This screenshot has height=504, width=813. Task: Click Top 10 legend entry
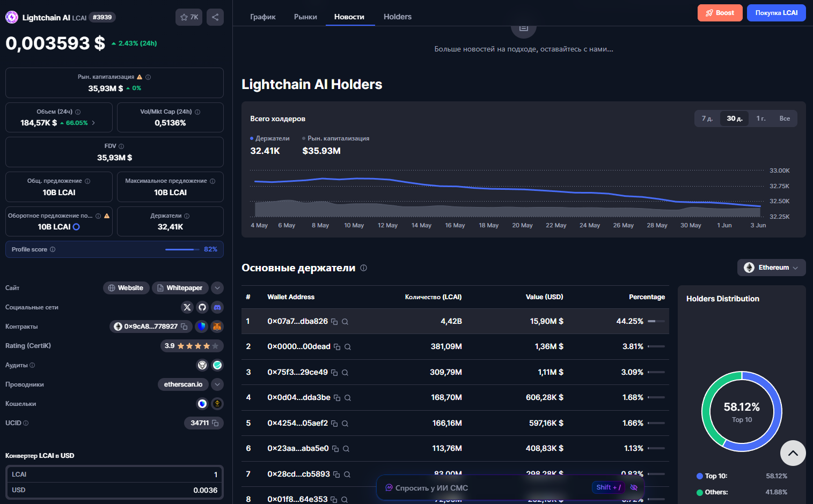point(742,476)
